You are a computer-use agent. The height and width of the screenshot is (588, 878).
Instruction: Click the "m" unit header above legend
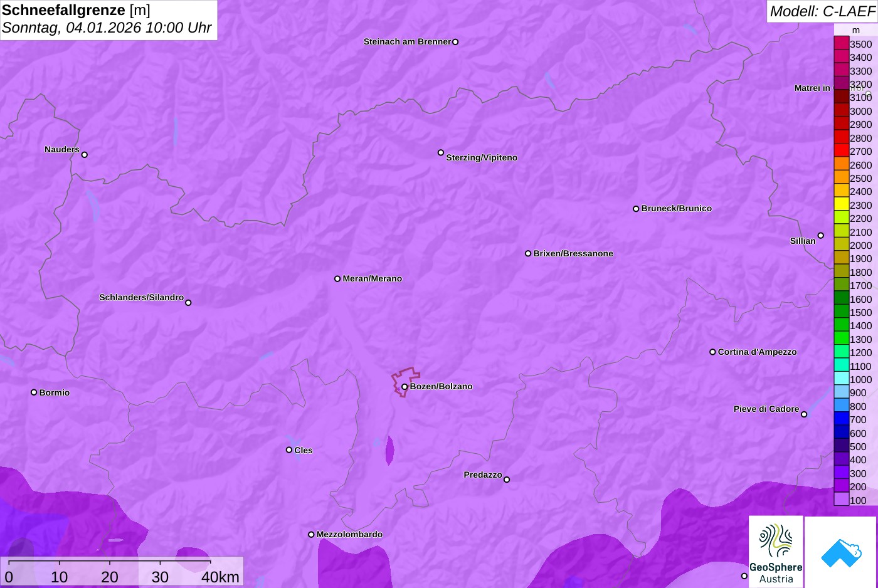pos(856,30)
